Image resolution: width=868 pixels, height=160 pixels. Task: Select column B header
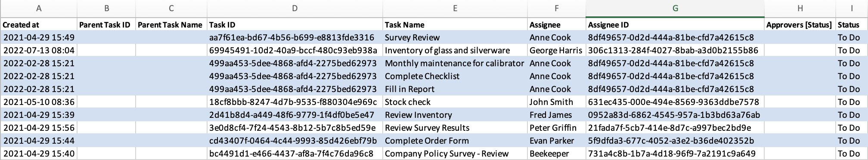(106, 8)
